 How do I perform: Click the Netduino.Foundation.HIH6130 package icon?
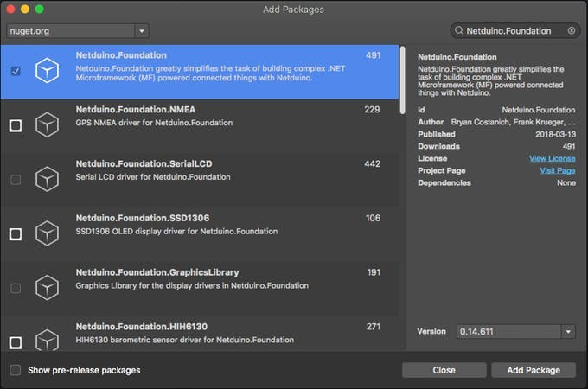[47, 341]
